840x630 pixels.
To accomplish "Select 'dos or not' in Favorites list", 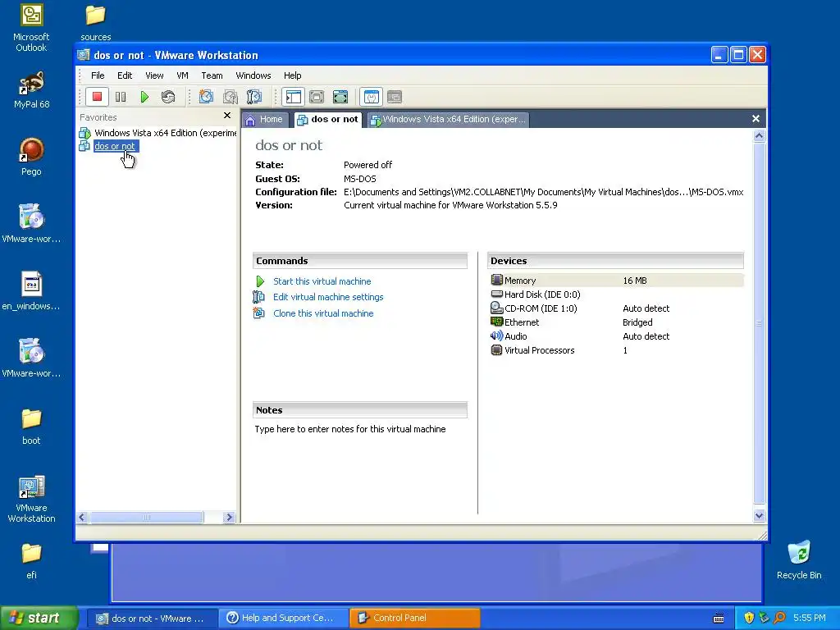I will tap(109, 146).
